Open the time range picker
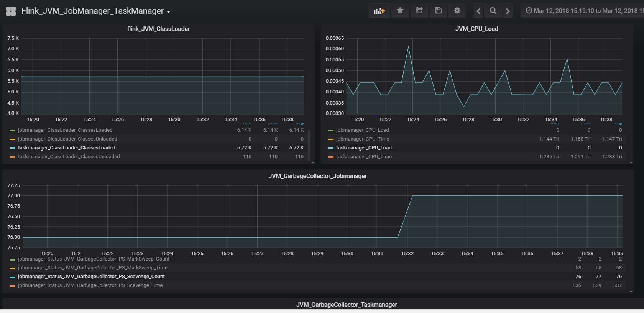Screen dimensions: 644x313 [x=583, y=11]
